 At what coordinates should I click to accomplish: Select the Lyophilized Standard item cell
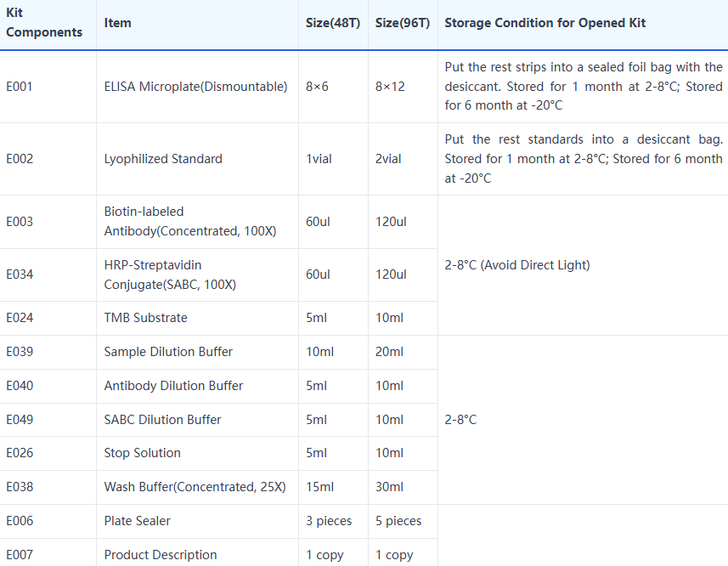click(x=163, y=159)
